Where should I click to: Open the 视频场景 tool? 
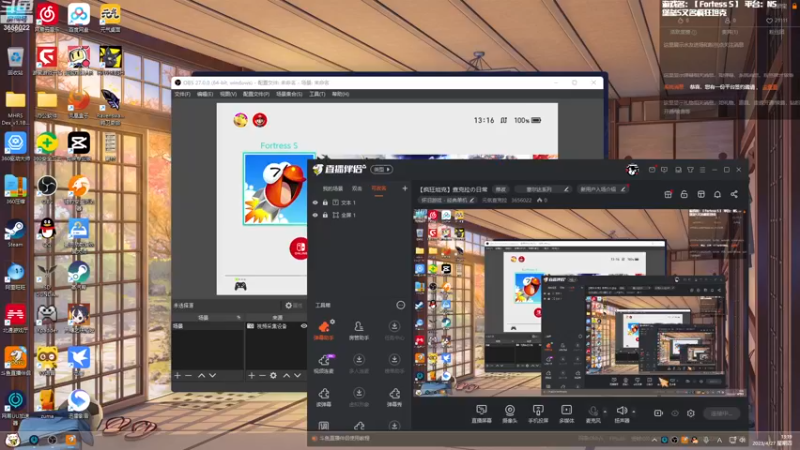point(323,364)
